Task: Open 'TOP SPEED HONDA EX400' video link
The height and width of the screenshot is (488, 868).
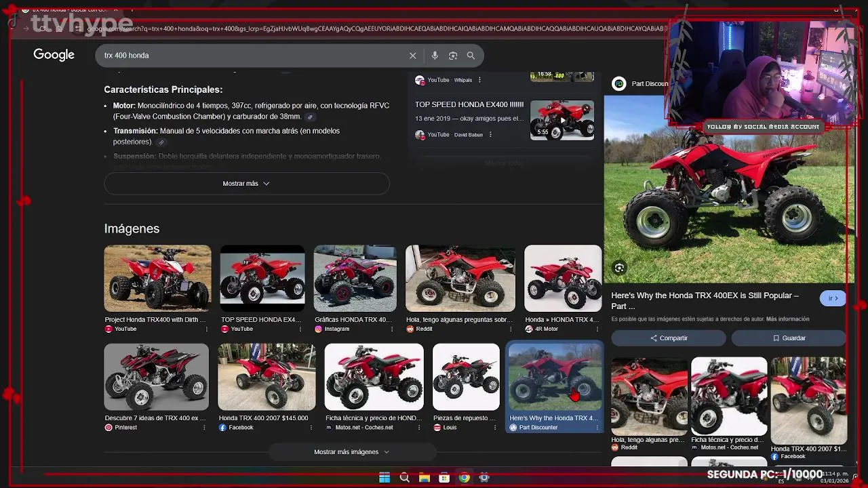Action: [x=469, y=105]
